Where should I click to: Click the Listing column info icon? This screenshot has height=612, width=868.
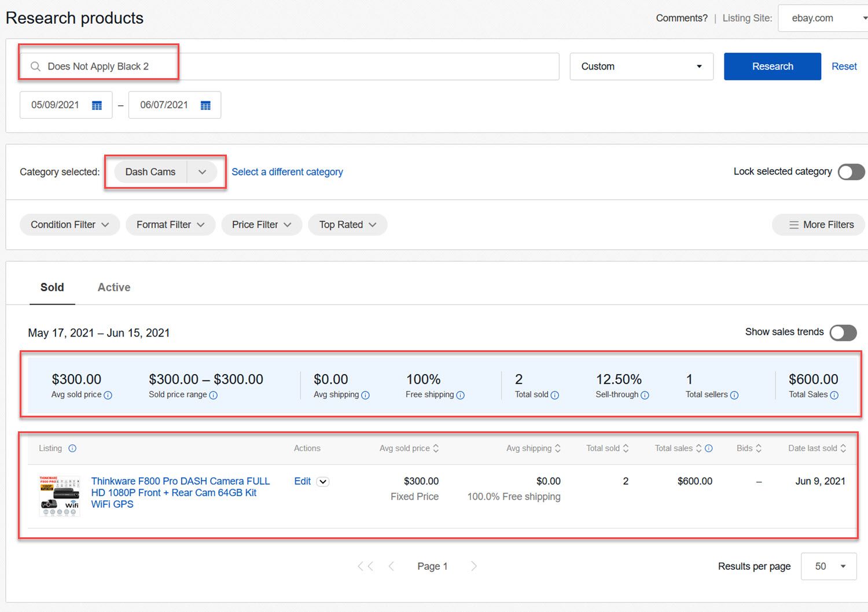72,448
